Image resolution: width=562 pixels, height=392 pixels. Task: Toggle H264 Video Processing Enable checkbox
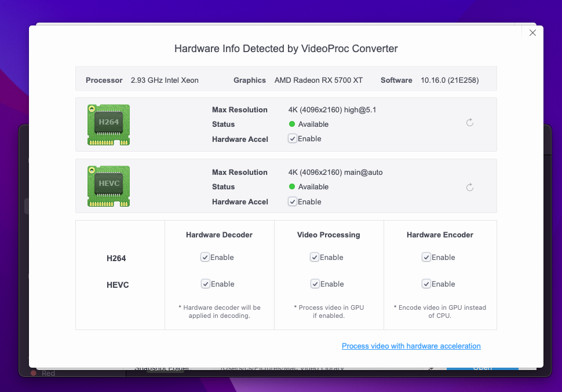tap(315, 257)
